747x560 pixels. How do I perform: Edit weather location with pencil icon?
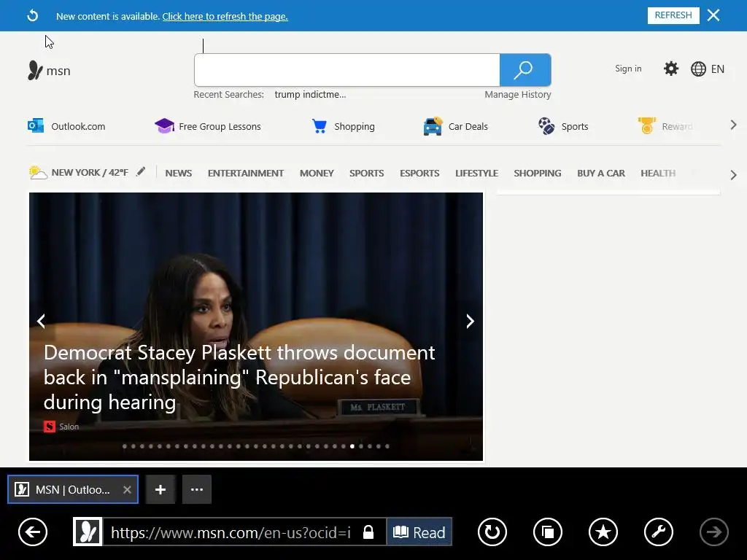[x=141, y=171]
